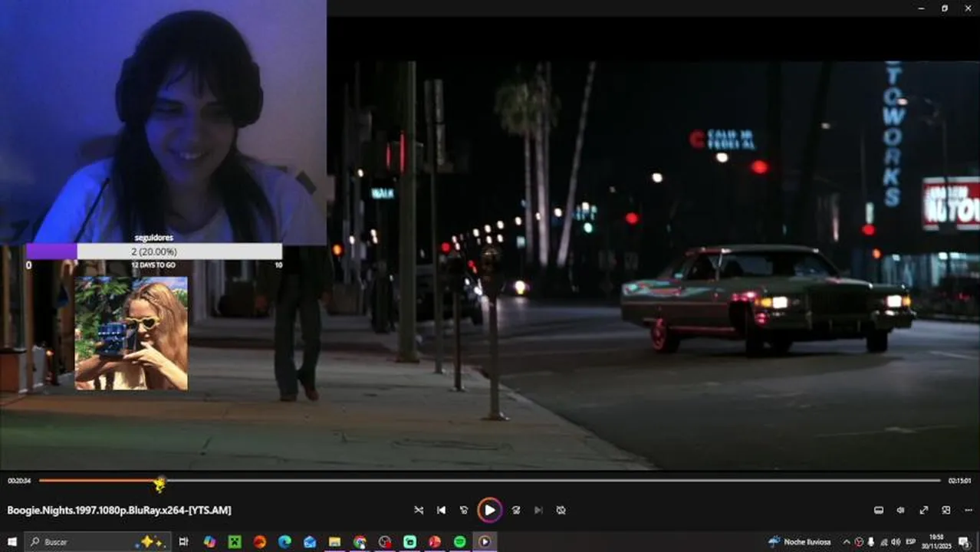This screenshot has height=552, width=980.
Task: Click the total duration 02:15:01 label
Action: tap(960, 481)
